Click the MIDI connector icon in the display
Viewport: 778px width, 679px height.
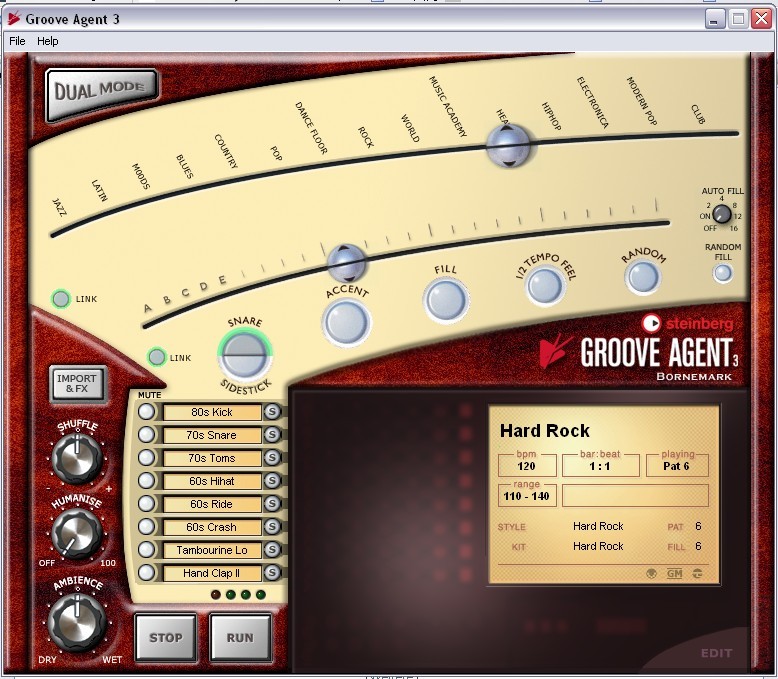tap(651, 574)
